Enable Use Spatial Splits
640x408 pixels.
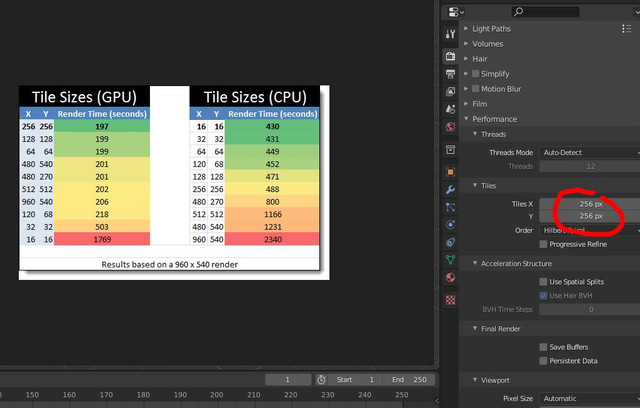point(543,282)
